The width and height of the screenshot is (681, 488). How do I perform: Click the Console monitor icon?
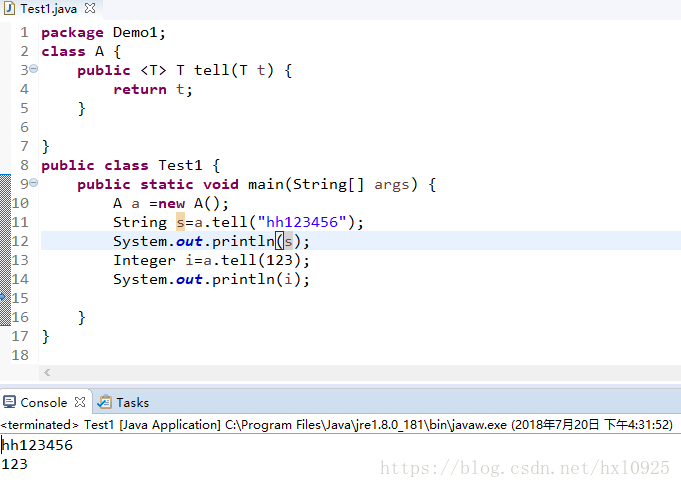[x=9, y=402]
